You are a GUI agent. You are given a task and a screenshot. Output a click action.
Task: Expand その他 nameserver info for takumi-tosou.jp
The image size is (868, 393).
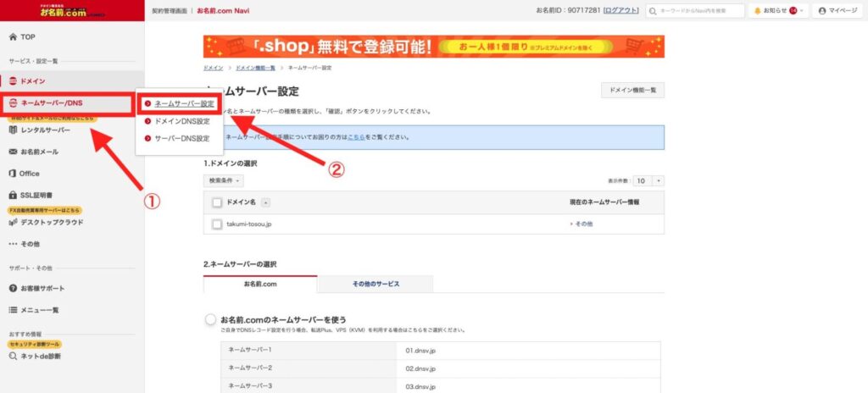581,224
